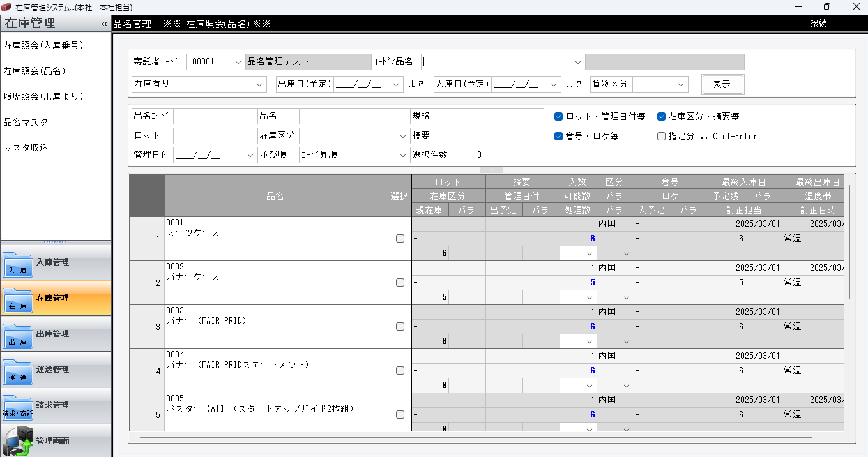Select the 在庫管理 folder icon
This screenshot has height=457, width=868.
[x=17, y=299]
